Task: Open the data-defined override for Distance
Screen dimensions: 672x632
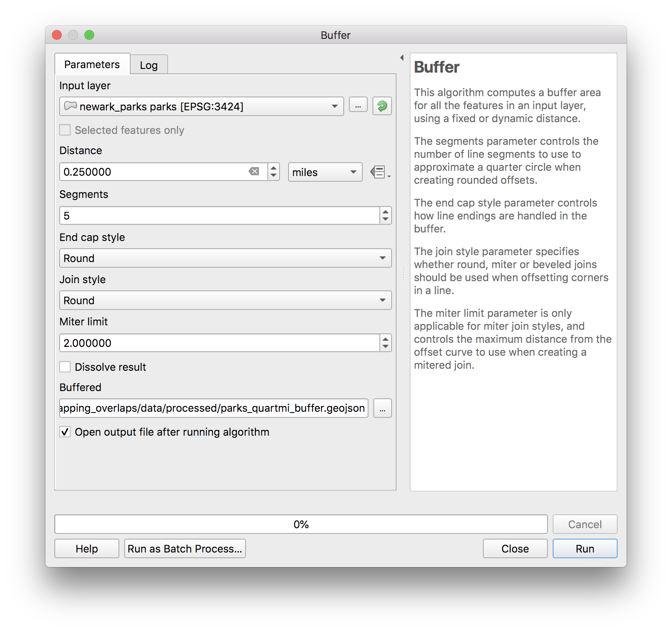Action: tap(380, 172)
